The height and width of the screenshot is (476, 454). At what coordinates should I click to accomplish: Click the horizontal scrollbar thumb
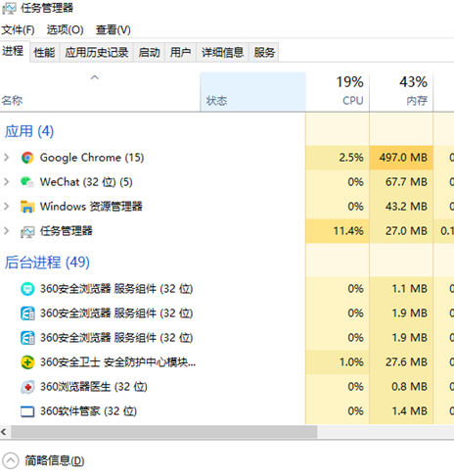[x=164, y=432]
